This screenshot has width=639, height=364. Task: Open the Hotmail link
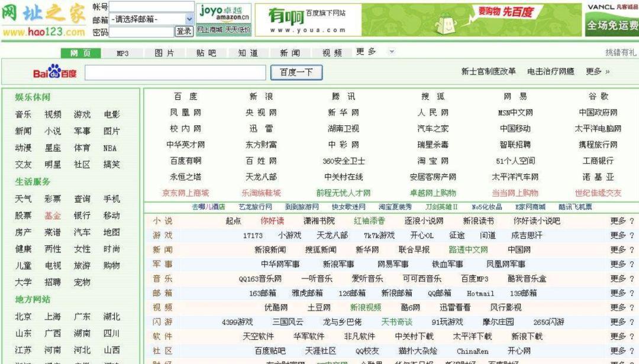click(x=480, y=293)
